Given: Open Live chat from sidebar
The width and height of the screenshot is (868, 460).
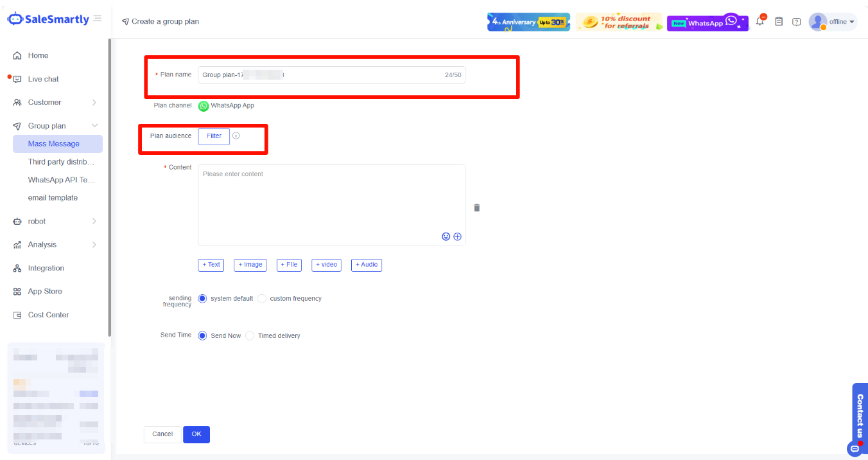Looking at the screenshot, I should click(x=43, y=79).
